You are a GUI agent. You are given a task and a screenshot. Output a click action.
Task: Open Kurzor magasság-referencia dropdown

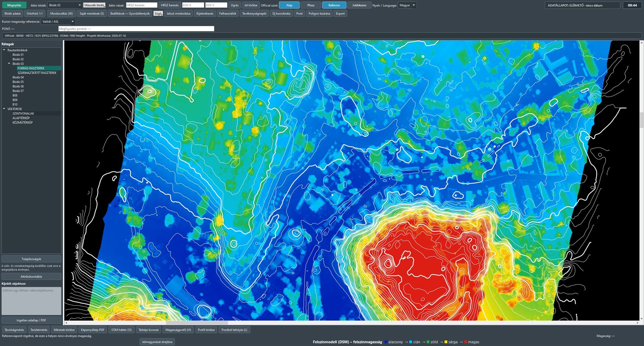pyautogui.click(x=58, y=21)
